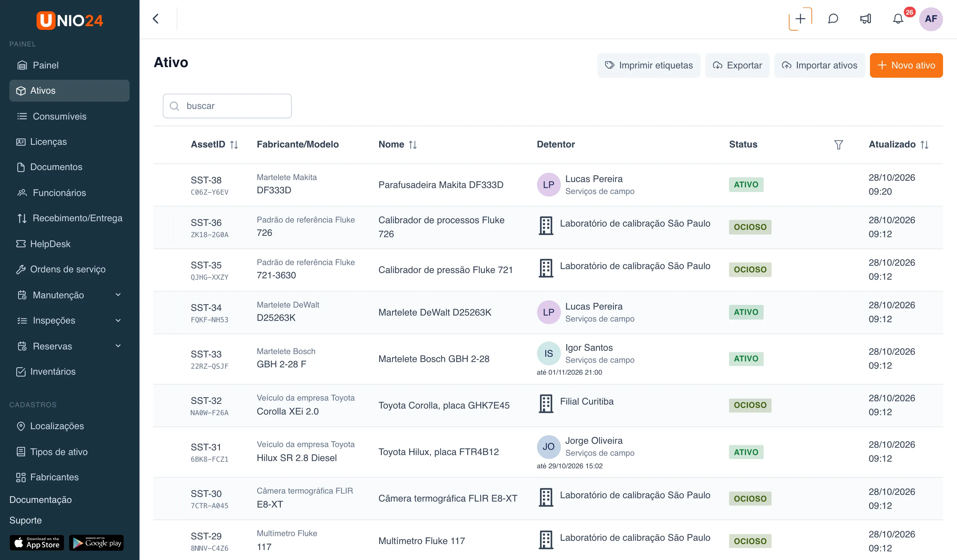This screenshot has width=957, height=560.
Task: Open Ordens de serviço in sidebar
Action: 69,269
